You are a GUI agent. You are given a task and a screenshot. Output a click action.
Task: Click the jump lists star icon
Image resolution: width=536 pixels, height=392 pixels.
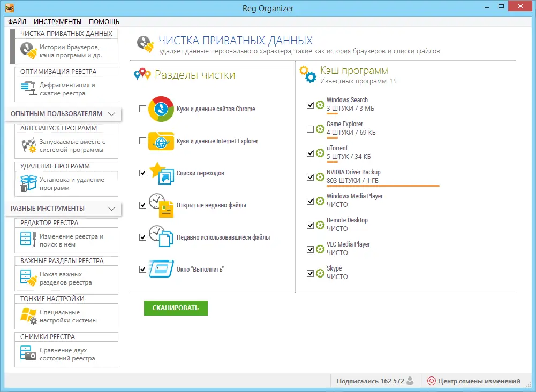tap(162, 173)
